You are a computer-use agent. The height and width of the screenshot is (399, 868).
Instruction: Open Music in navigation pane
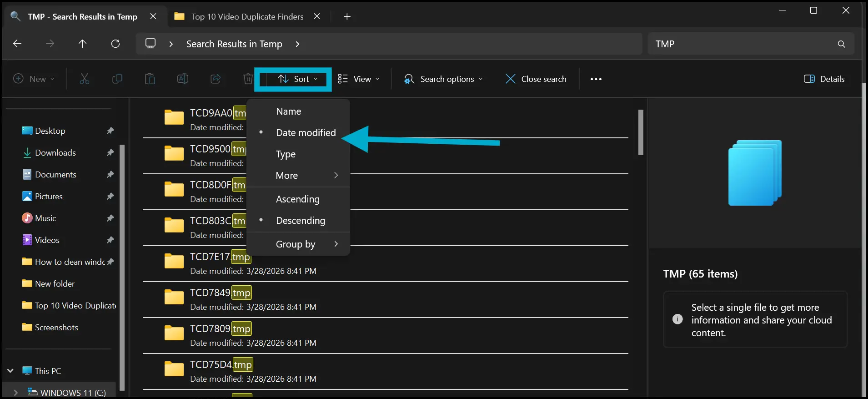(45, 218)
